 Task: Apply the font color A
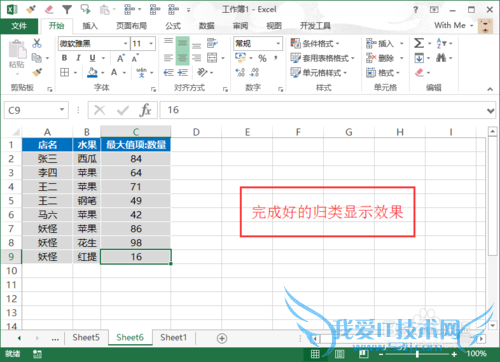pos(114,72)
